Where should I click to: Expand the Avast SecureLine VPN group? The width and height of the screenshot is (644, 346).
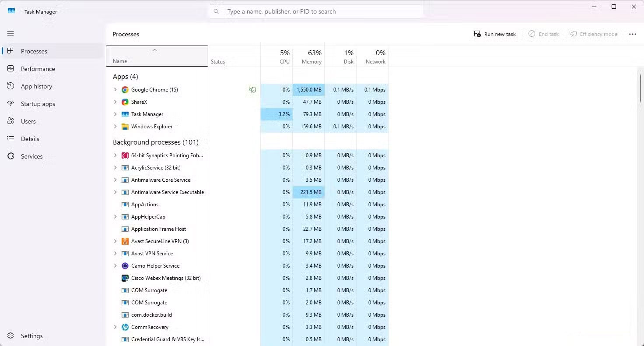click(x=115, y=241)
